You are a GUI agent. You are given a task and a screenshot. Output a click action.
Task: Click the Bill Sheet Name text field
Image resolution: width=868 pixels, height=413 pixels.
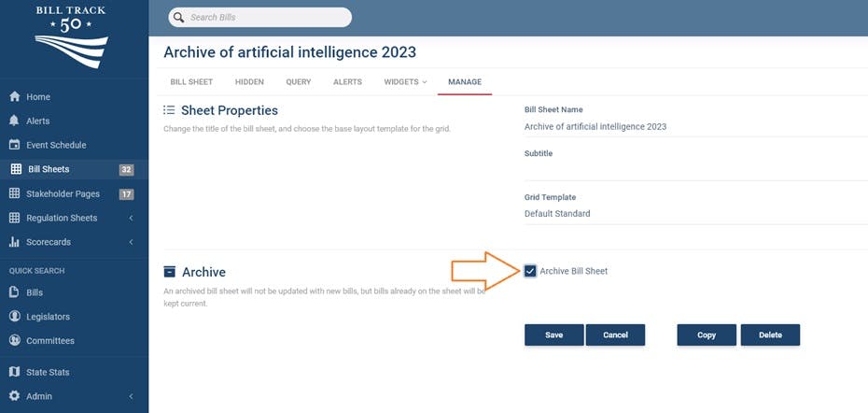click(x=695, y=127)
